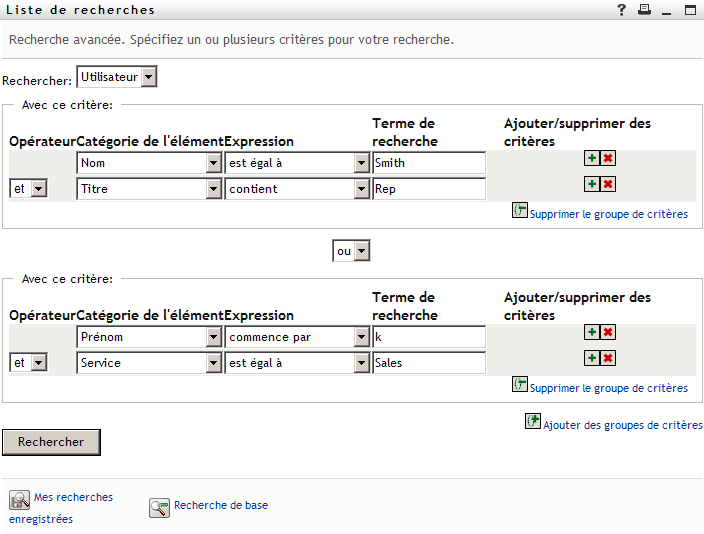Switch to Recherche de base
The width and height of the screenshot is (704, 534).
[x=220, y=506]
